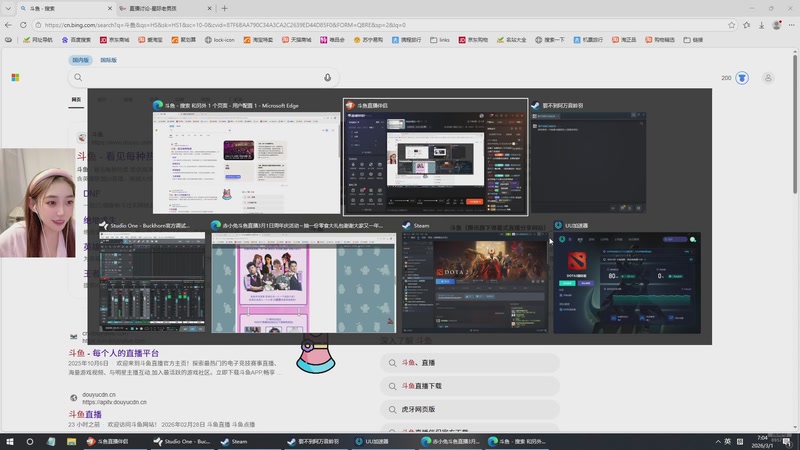
Task: Select the 斗鱼直播伴侣 window thumbnail in switcher
Action: tap(436, 157)
